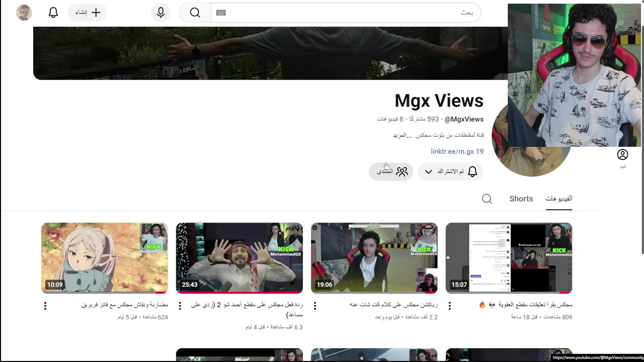Open the linktr.ee/m.gx.19 link

pyautogui.click(x=457, y=151)
